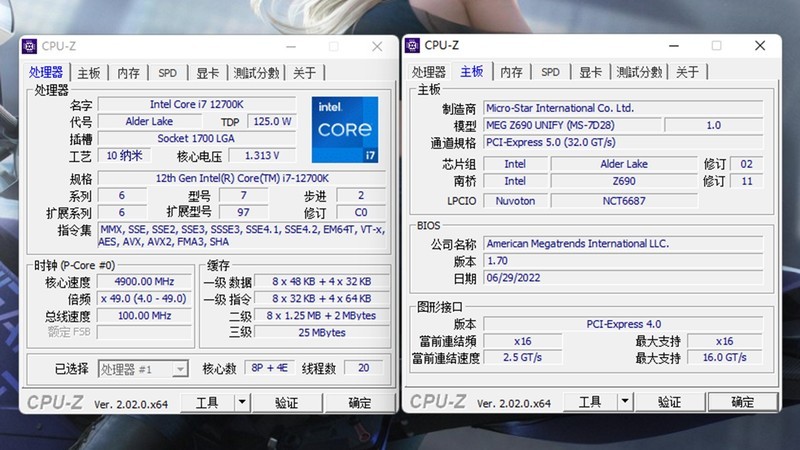Click the BIOS date 06/29/2022
Image resolution: width=800 pixels, height=450 pixels.
tap(623, 278)
